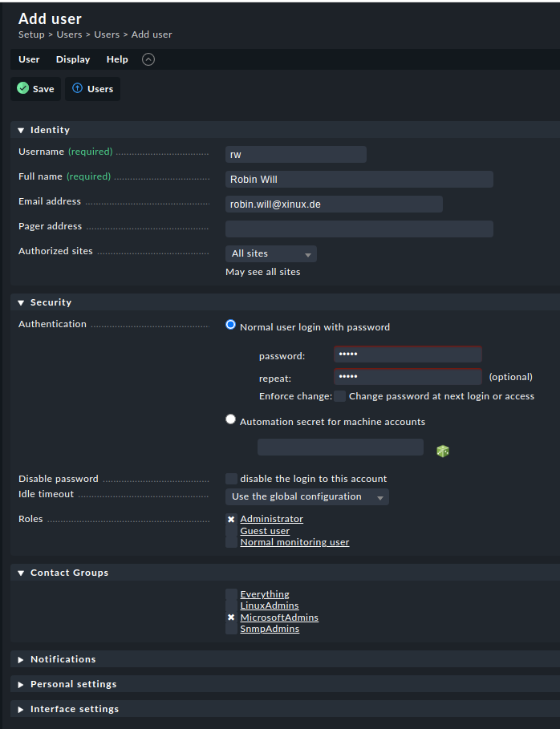
Task: Uncheck the Administrator role checkbox
Action: (x=231, y=520)
